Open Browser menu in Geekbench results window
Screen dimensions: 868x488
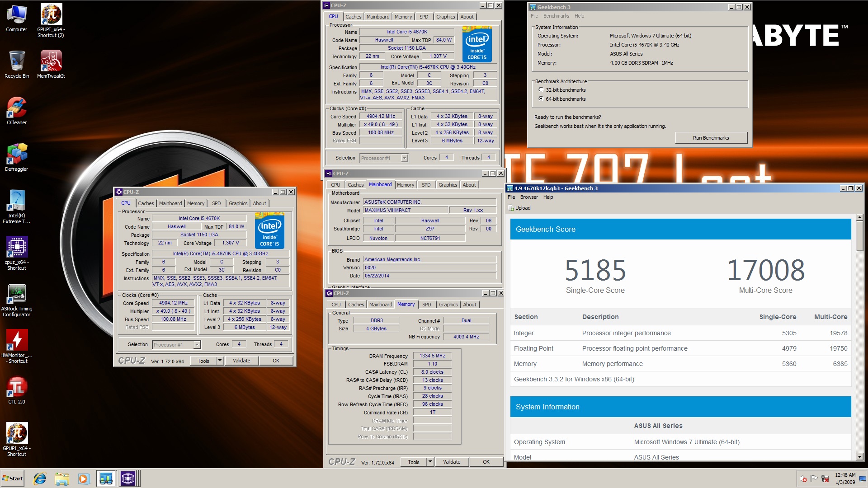[x=529, y=197]
